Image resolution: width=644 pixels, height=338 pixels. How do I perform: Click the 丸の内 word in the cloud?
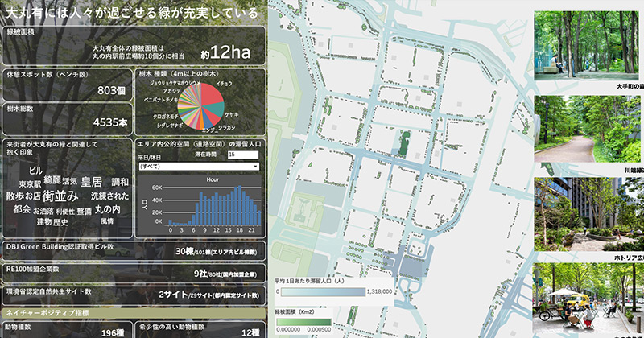(107, 208)
